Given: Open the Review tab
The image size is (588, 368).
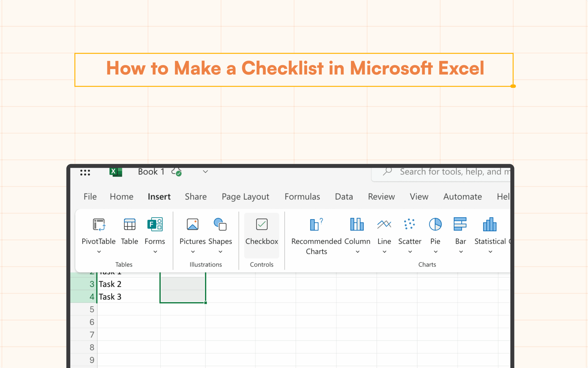Looking at the screenshot, I should click(x=381, y=197).
